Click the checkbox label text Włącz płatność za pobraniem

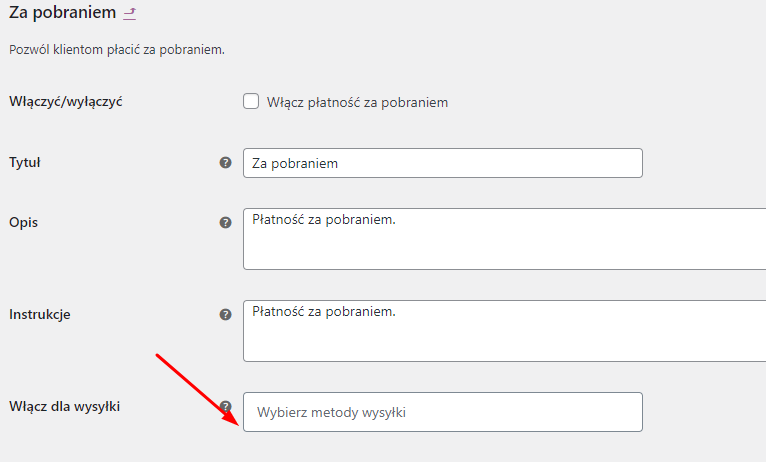(357, 103)
